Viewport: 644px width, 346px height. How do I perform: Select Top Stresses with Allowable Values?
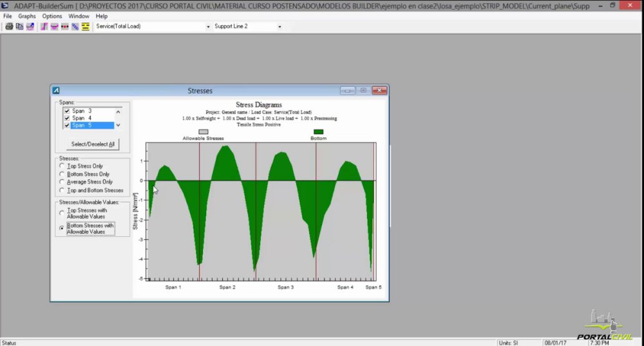62,213
